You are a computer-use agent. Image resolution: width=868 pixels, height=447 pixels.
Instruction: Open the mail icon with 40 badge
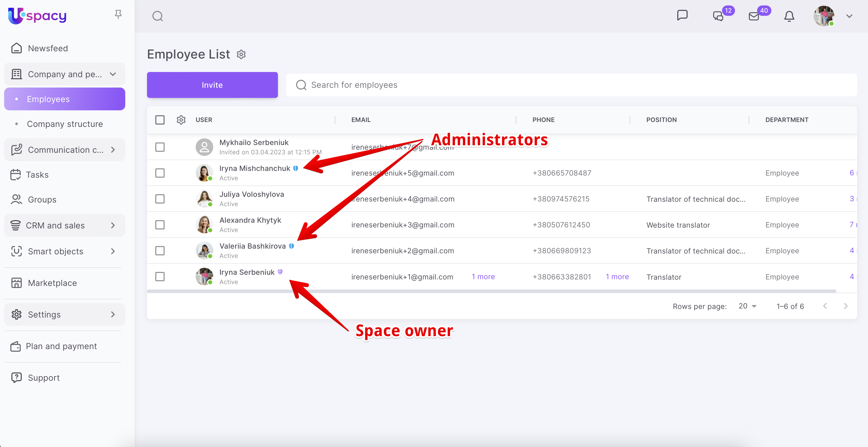tap(754, 16)
